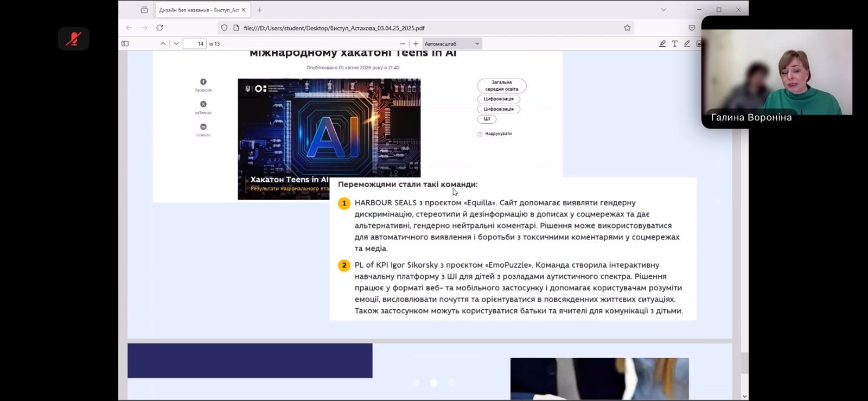Screen dimensions: 868x401
Task: Go to next PDF page
Action: tap(176, 44)
